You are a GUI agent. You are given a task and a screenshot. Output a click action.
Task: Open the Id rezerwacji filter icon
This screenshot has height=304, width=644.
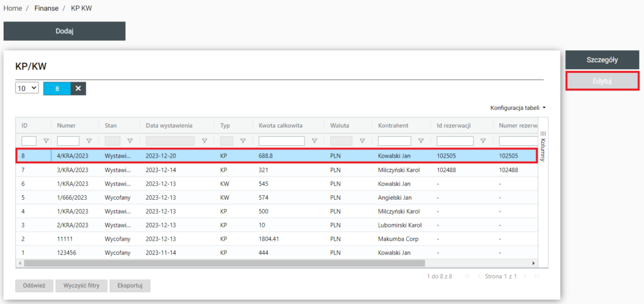[483, 141]
